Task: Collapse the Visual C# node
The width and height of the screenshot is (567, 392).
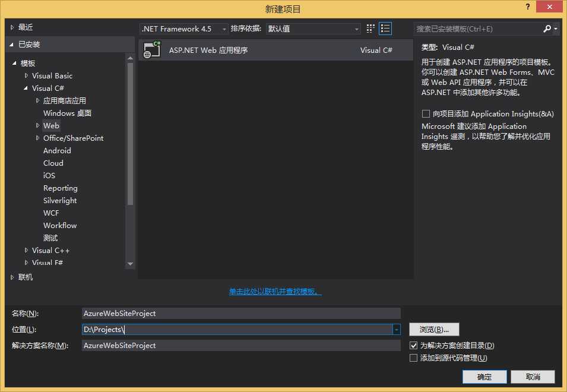Action: pos(26,88)
